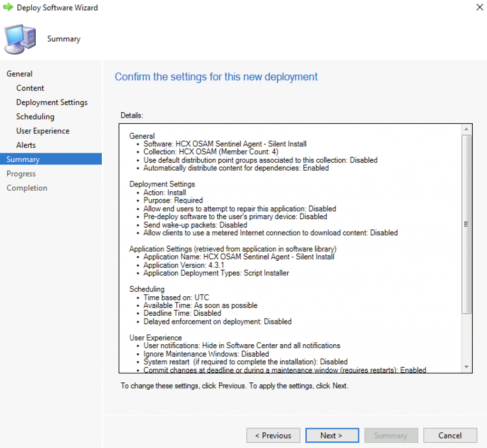The height and width of the screenshot is (448, 487).
Task: Open the Alerts step
Action: point(26,145)
